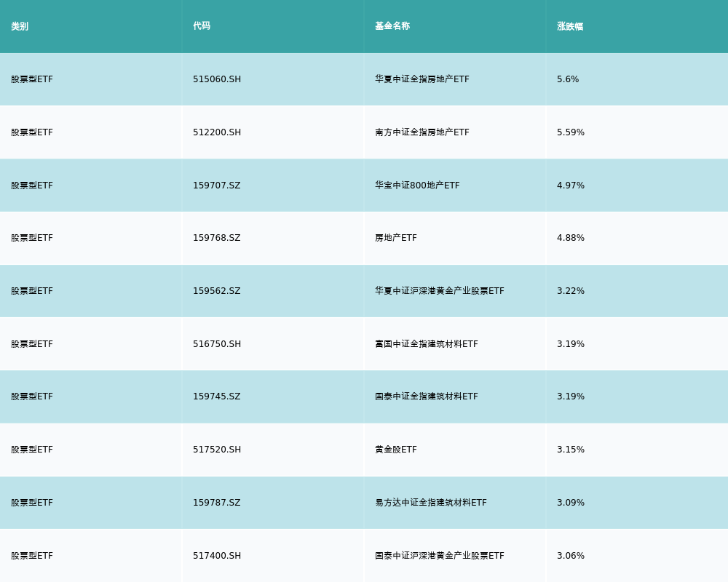Click the 代码 column header
The width and height of the screenshot is (728, 582).
(202, 26)
